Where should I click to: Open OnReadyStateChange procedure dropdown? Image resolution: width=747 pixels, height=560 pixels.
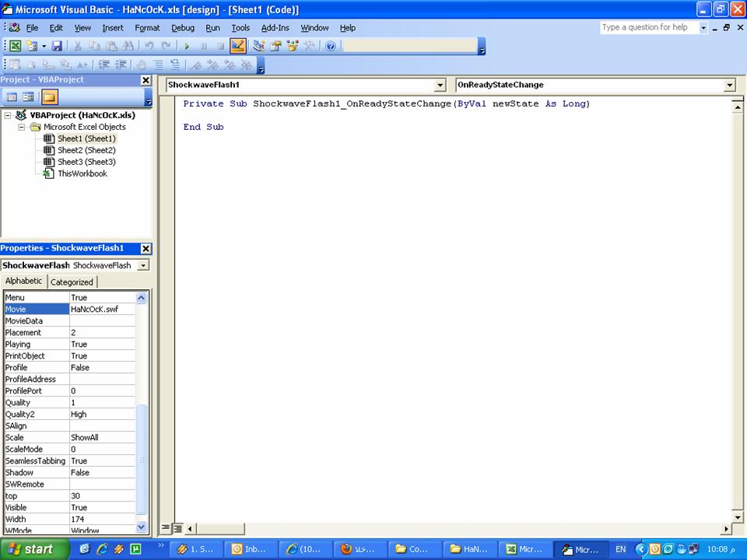click(x=729, y=86)
